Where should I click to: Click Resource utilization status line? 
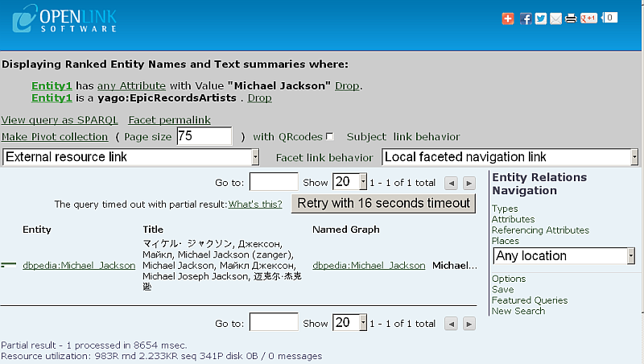(162, 356)
